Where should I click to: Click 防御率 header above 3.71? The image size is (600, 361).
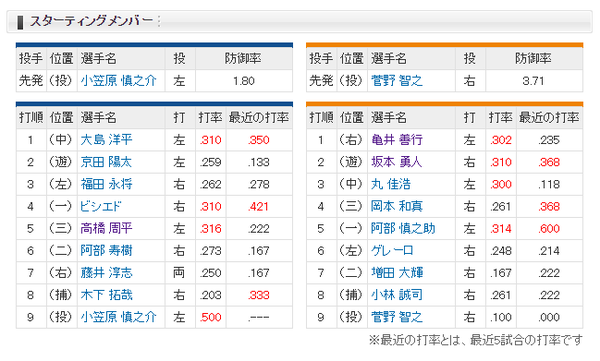click(x=533, y=59)
